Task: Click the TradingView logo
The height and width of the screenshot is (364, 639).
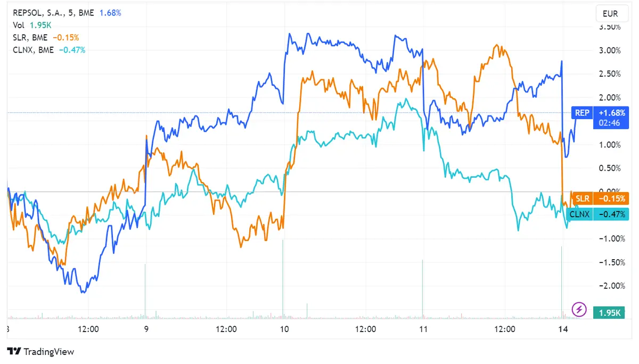Action: (x=40, y=352)
